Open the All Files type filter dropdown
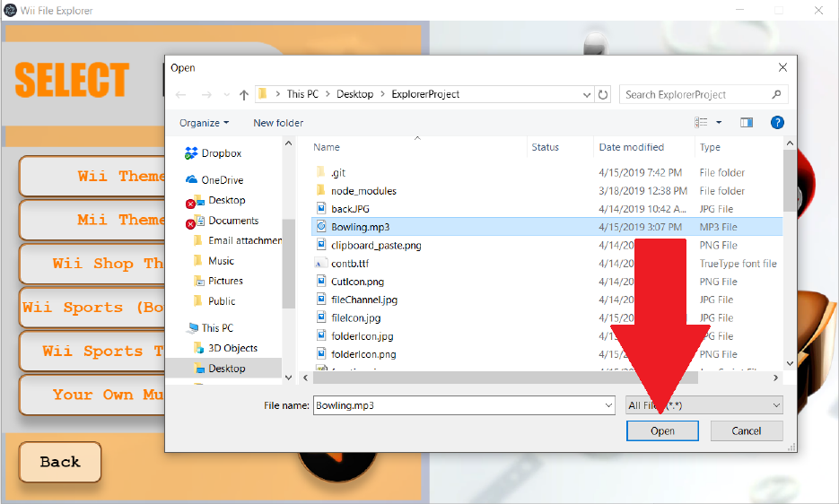The width and height of the screenshot is (839, 504). click(704, 405)
